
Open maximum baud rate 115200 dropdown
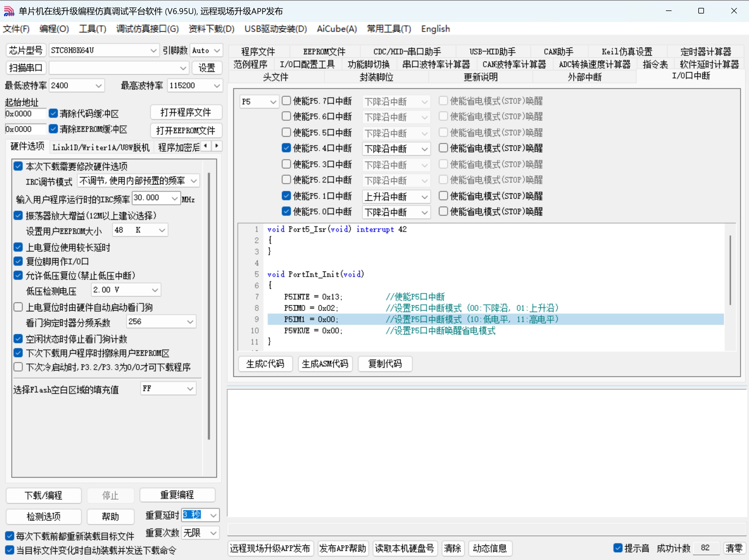[x=195, y=85]
